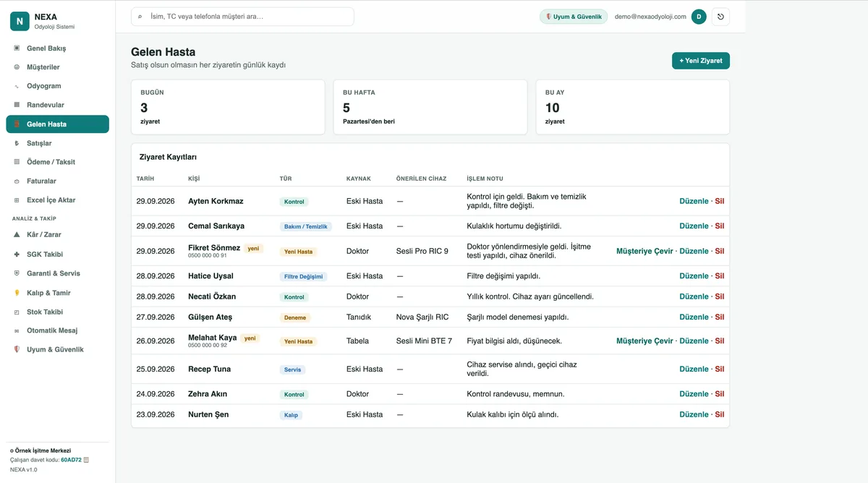868x483 pixels.
Task: Open Müşteriler via its sidebar icon
Action: pyautogui.click(x=17, y=67)
